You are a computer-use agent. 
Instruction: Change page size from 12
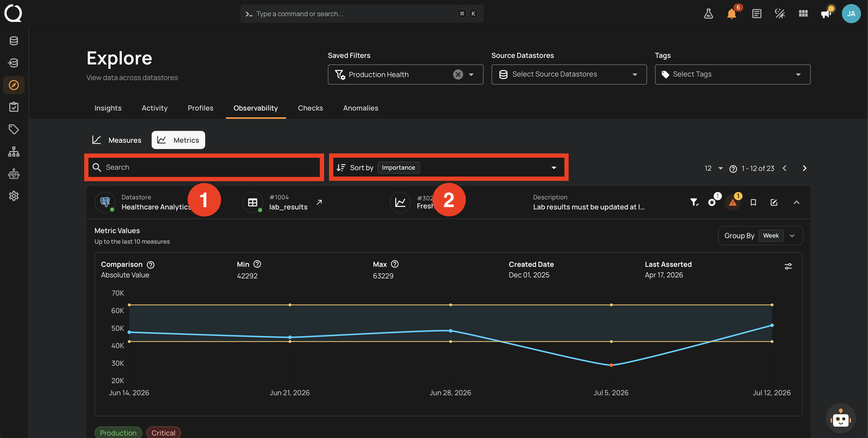(x=713, y=168)
